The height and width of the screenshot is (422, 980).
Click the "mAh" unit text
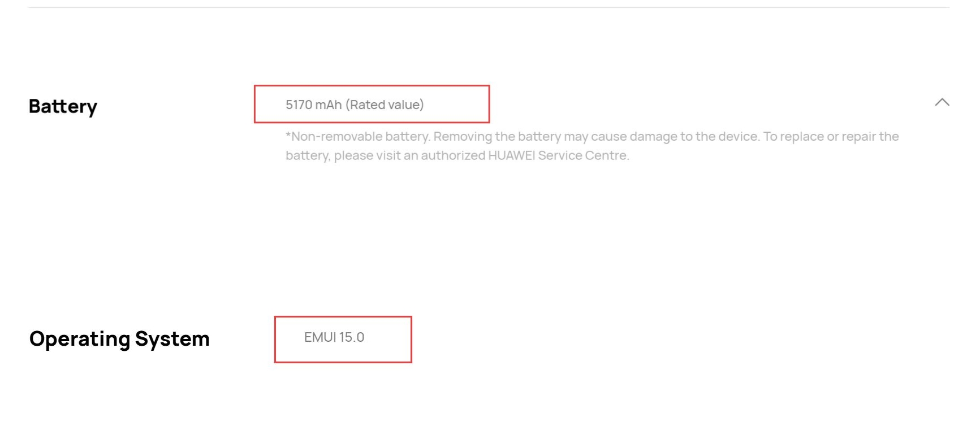[328, 105]
